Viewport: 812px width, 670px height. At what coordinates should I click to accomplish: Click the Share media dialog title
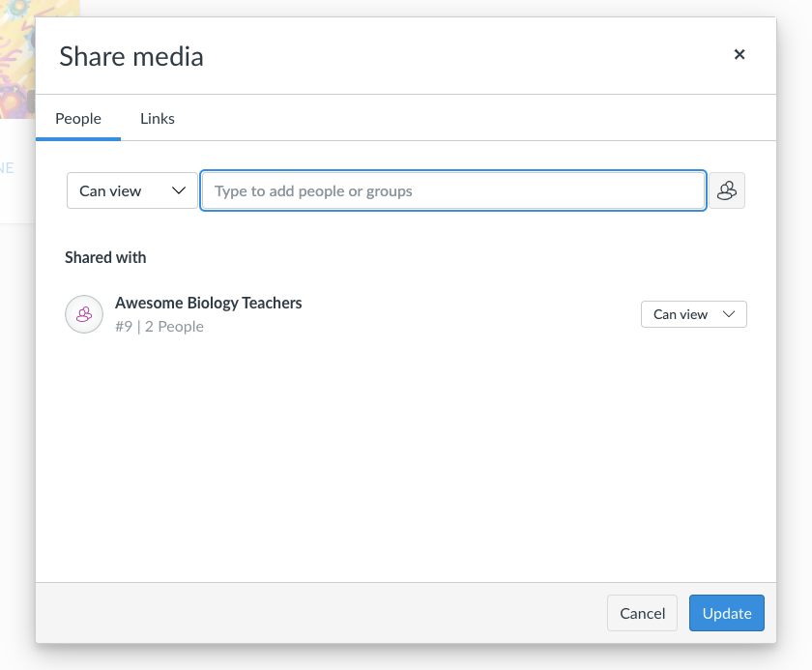(x=131, y=56)
